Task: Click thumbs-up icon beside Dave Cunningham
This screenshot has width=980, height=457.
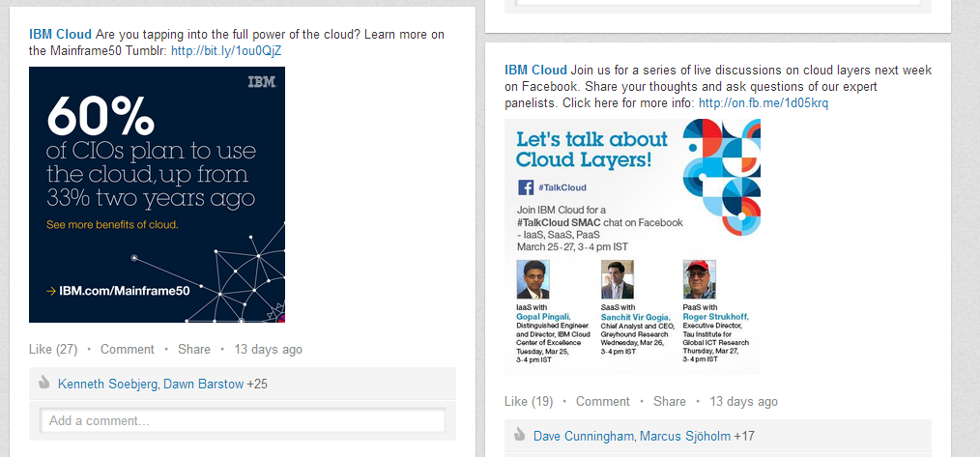Action: (519, 436)
